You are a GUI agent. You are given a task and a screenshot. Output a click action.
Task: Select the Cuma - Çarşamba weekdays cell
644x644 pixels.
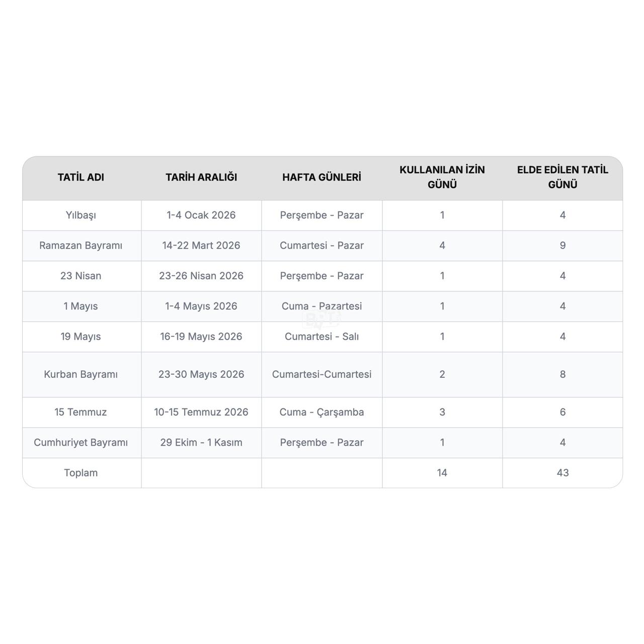(321, 412)
